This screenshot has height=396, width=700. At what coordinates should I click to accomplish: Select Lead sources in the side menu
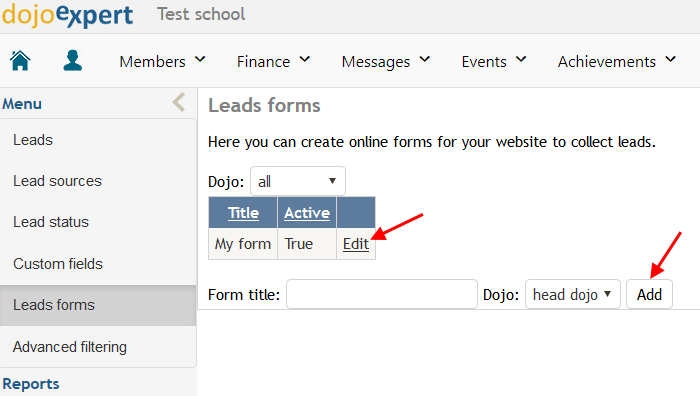coord(98,181)
